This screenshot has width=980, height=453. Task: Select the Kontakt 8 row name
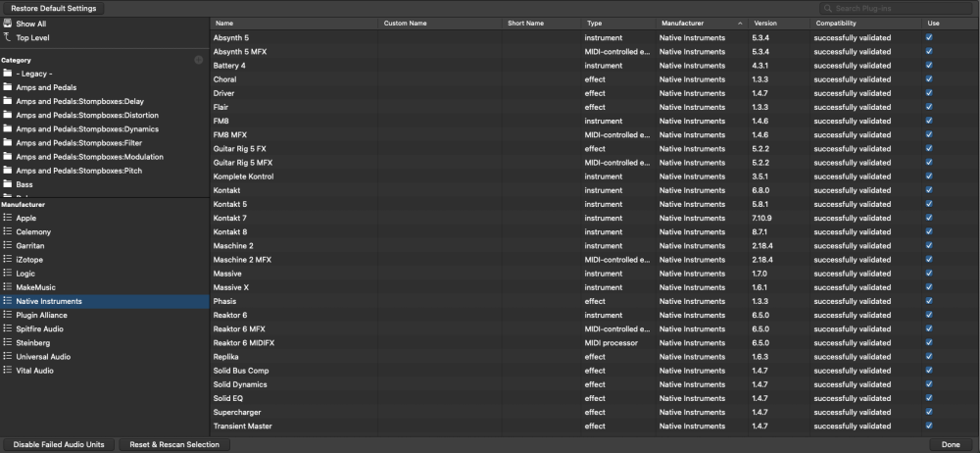[230, 231]
